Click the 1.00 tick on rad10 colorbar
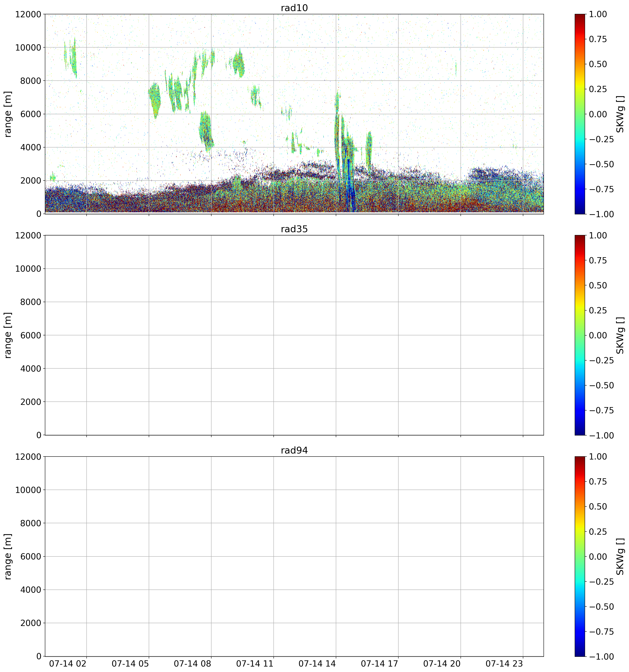 coord(598,14)
